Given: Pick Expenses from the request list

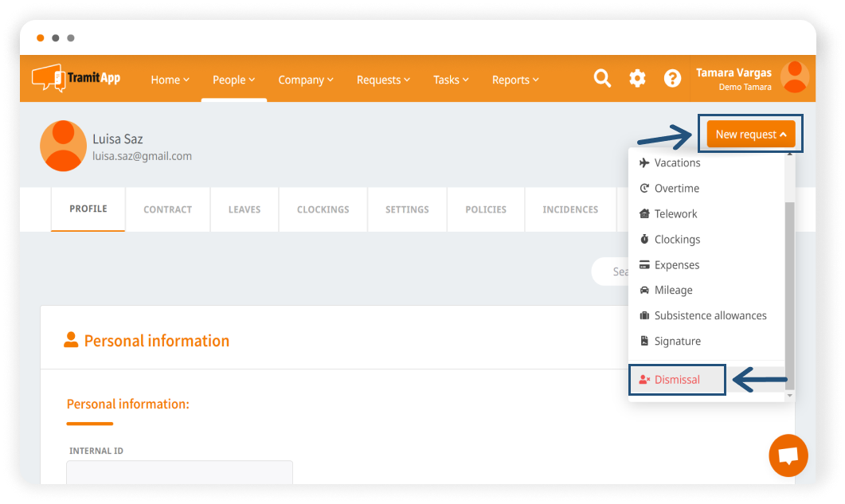Looking at the screenshot, I should [x=676, y=265].
